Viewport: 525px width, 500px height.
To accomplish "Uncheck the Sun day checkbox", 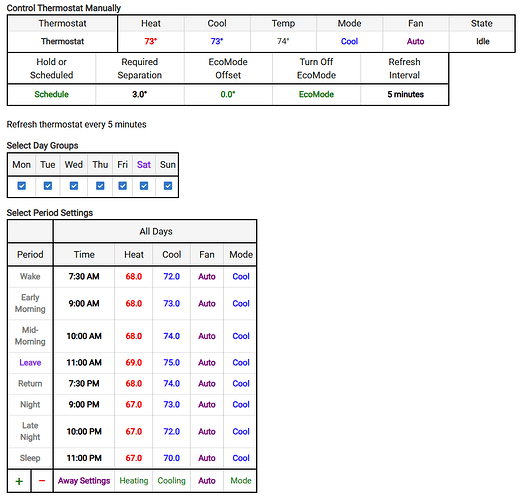I will pos(168,186).
